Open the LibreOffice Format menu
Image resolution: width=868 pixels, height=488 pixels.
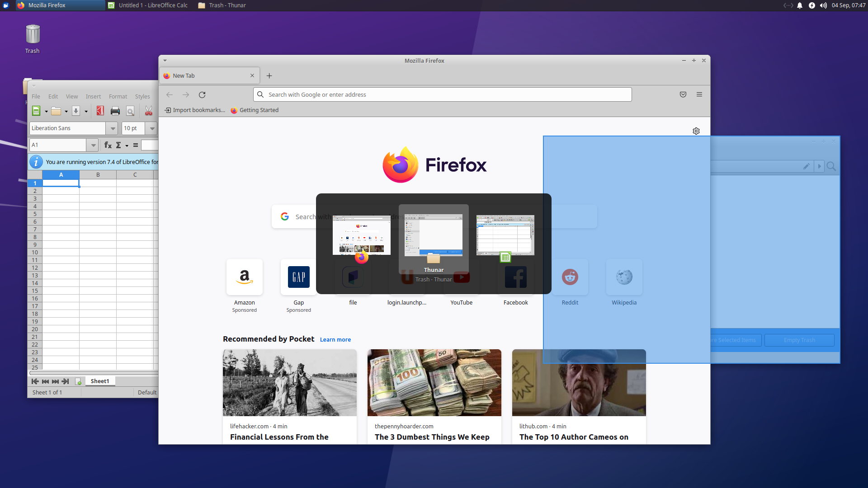118,95
